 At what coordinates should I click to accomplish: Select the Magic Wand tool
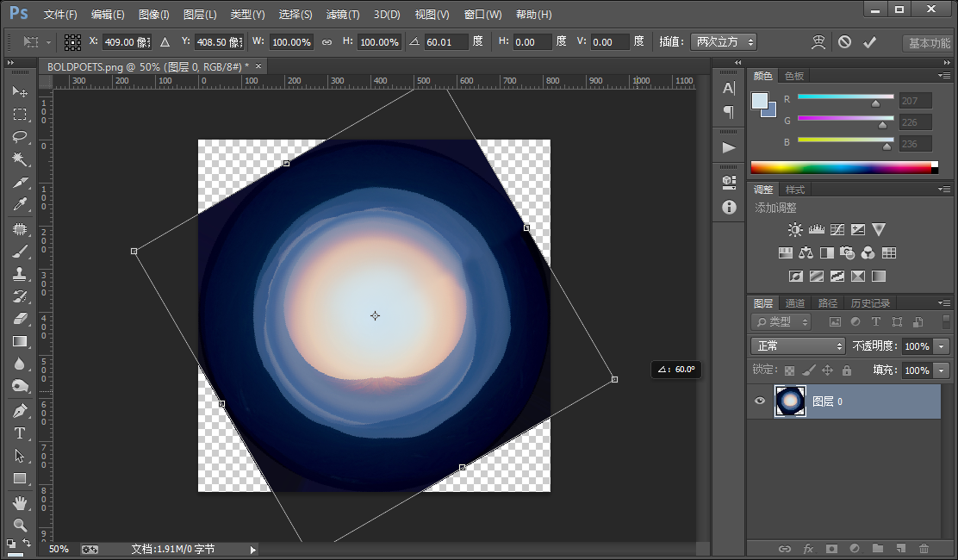pos(20,159)
